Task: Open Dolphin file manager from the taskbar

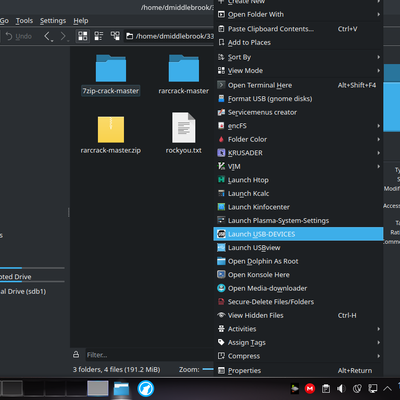Action: 121,389
